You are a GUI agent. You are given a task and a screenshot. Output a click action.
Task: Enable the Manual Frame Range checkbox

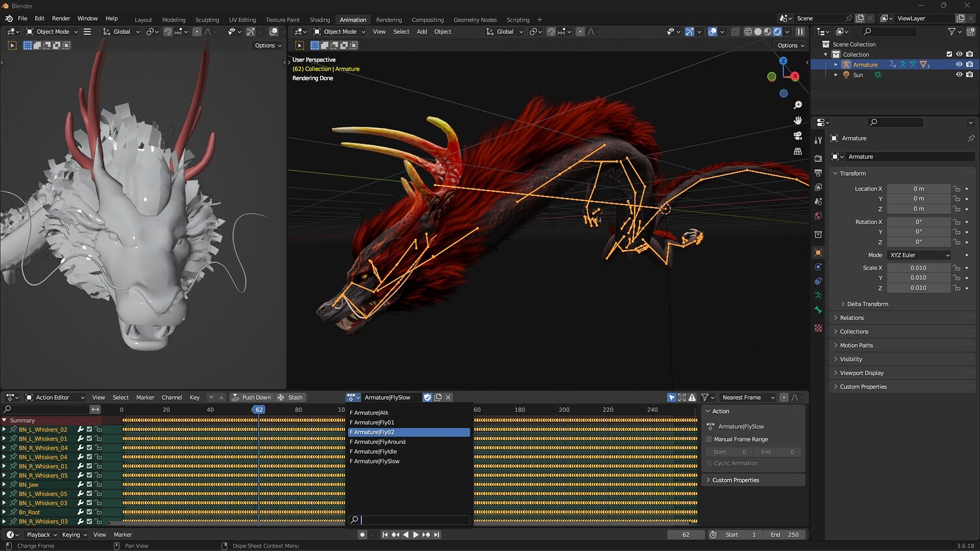710,439
